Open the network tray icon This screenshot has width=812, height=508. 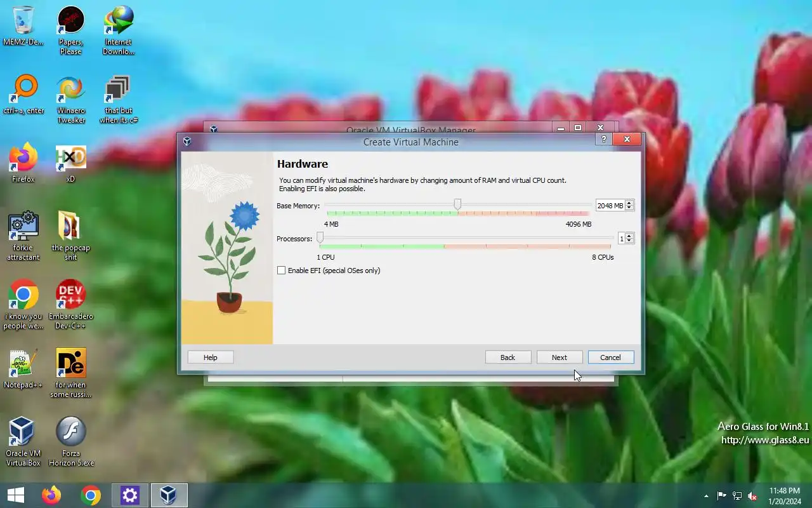737,496
